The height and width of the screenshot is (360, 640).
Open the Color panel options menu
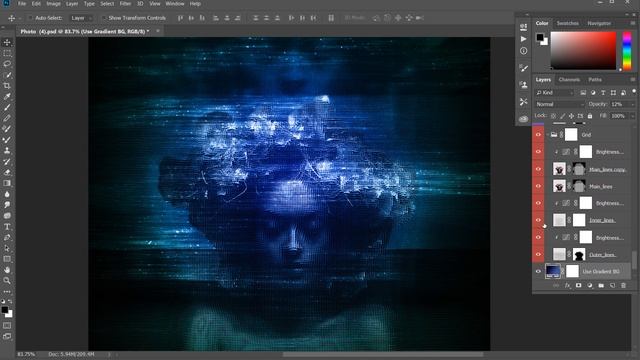coord(633,24)
